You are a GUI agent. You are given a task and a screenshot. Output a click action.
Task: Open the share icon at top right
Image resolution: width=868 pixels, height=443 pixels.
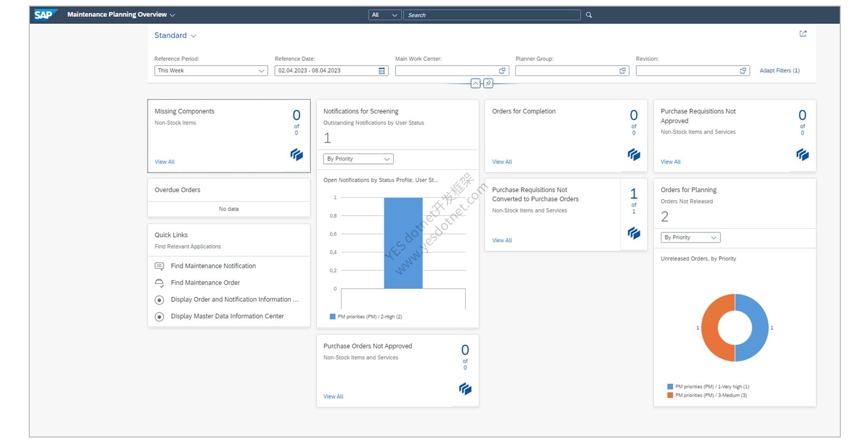tap(803, 34)
